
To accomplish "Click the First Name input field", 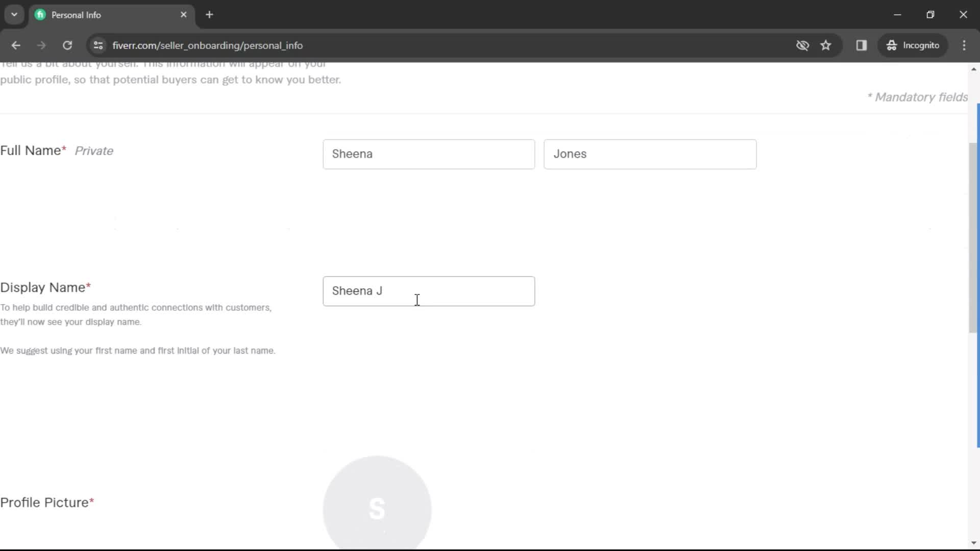I will click(429, 154).
